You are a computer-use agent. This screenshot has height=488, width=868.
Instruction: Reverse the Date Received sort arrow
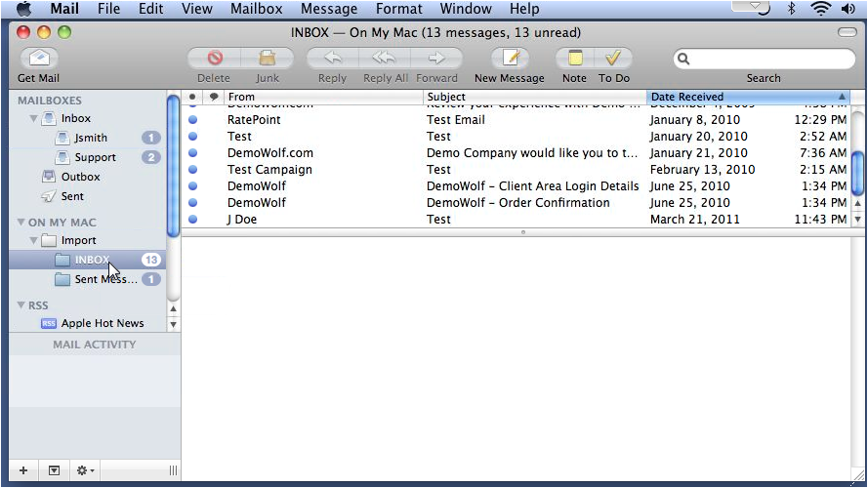point(842,97)
